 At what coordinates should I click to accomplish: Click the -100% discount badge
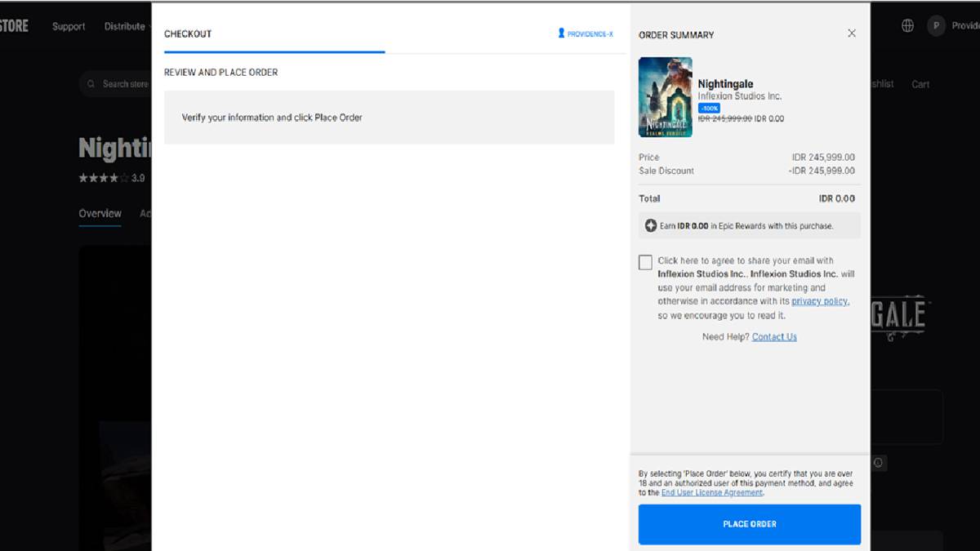(x=709, y=108)
